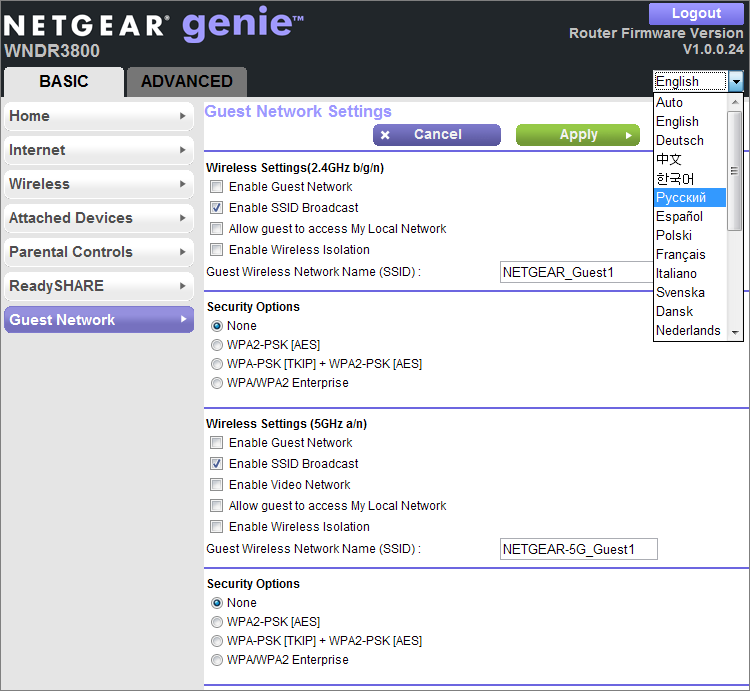Select None security for 5GHz
The width and height of the screenshot is (750, 691).
[x=217, y=603]
